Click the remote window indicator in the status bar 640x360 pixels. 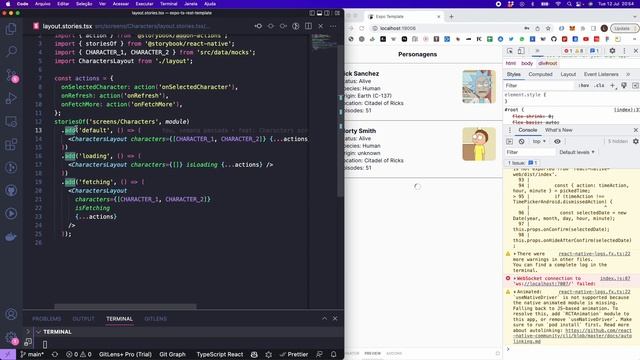7,354
